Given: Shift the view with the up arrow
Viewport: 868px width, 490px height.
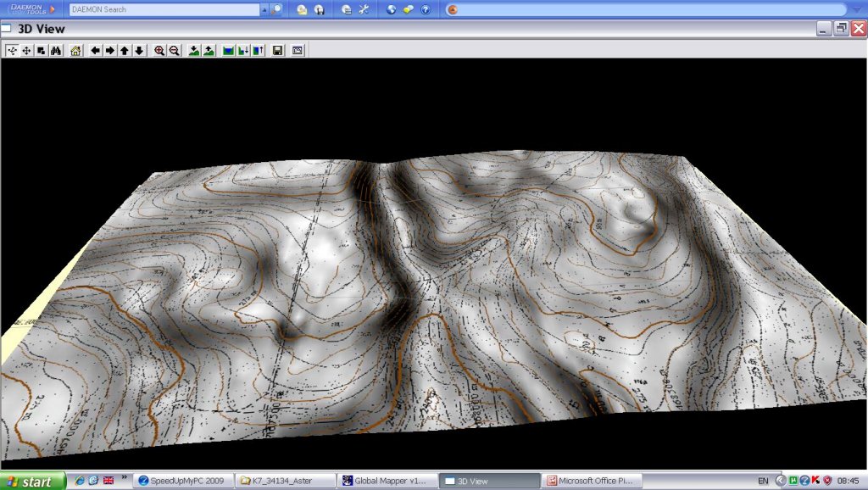Looking at the screenshot, I should click(125, 51).
